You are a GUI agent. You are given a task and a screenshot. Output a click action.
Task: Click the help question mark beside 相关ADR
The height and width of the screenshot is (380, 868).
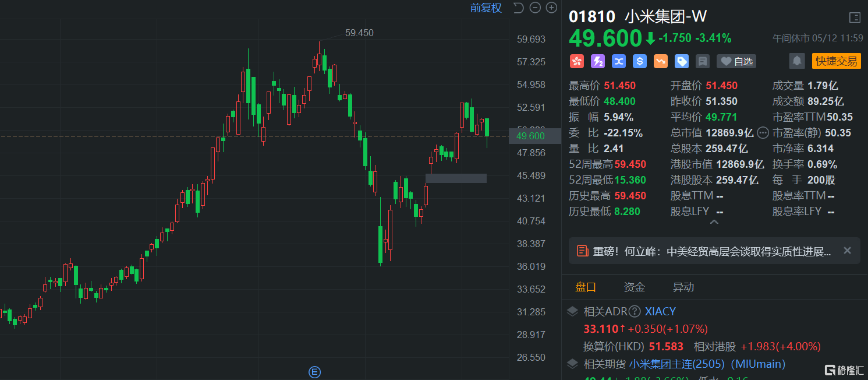click(x=635, y=312)
